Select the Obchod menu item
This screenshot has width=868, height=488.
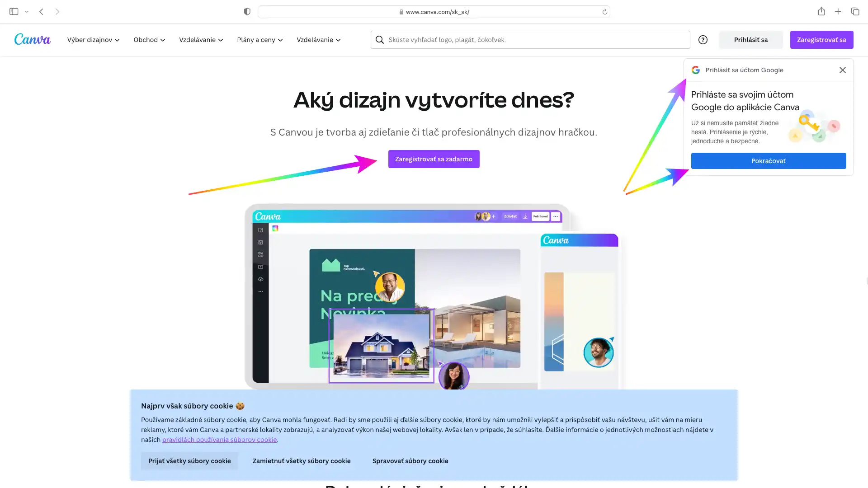(x=149, y=40)
